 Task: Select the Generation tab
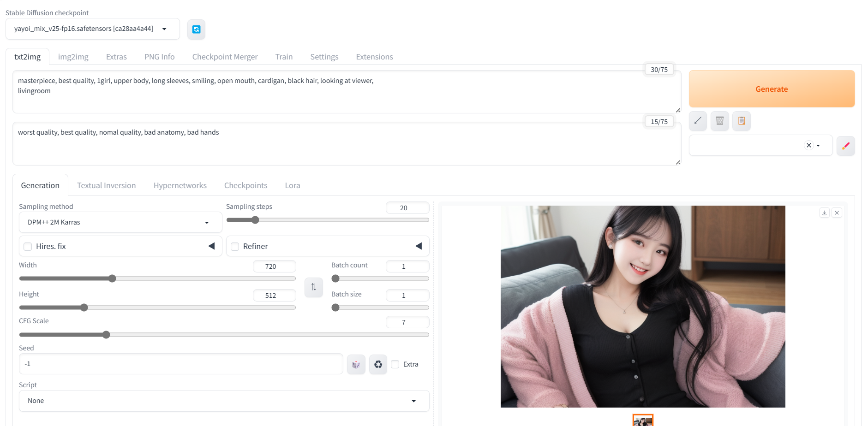click(x=40, y=185)
